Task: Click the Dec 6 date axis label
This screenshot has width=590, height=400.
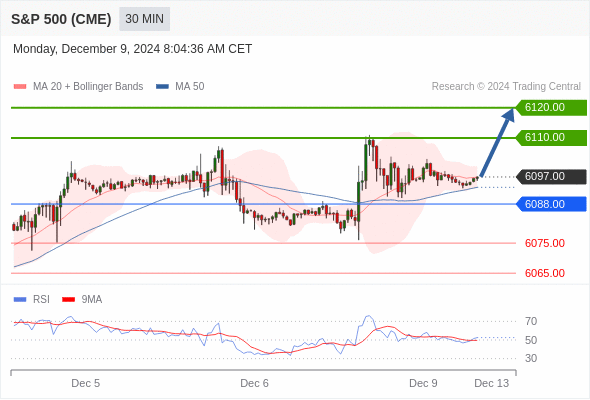Action: tap(254, 383)
